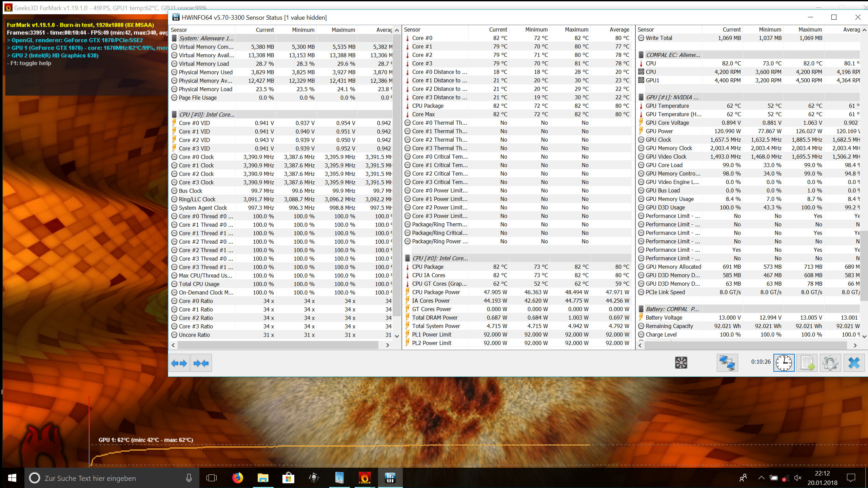Click the GPU1 fan RPM row
The image size is (868, 488).
coord(749,80)
